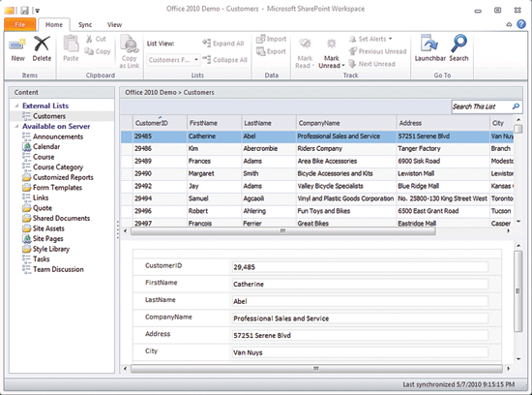The image size is (532, 395).
Task: Click Last synchronized status text
Action: click(458, 384)
